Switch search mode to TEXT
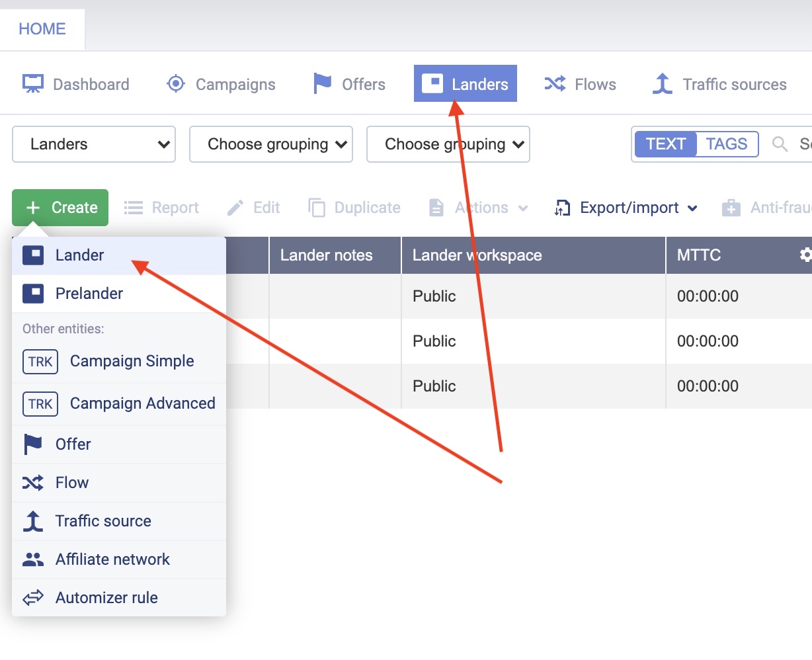This screenshot has height=660, width=812. pos(665,144)
